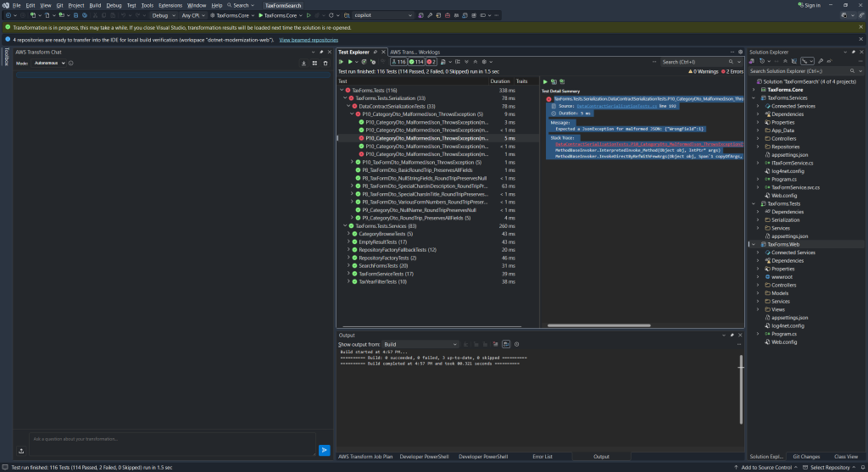Expand the SearchFormsTests (20) node
Image resolution: width=868 pixels, height=472 pixels.
pyautogui.click(x=348, y=266)
